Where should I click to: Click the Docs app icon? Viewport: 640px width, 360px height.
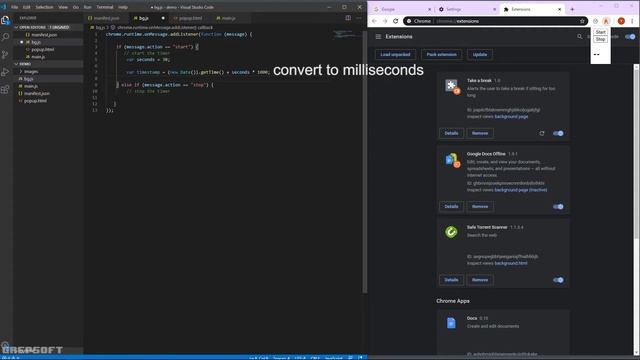(451, 323)
